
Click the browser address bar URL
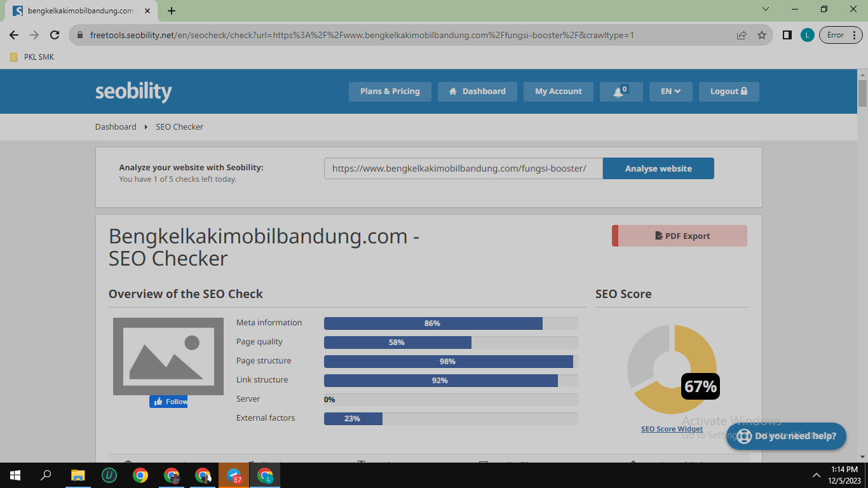[x=362, y=36]
